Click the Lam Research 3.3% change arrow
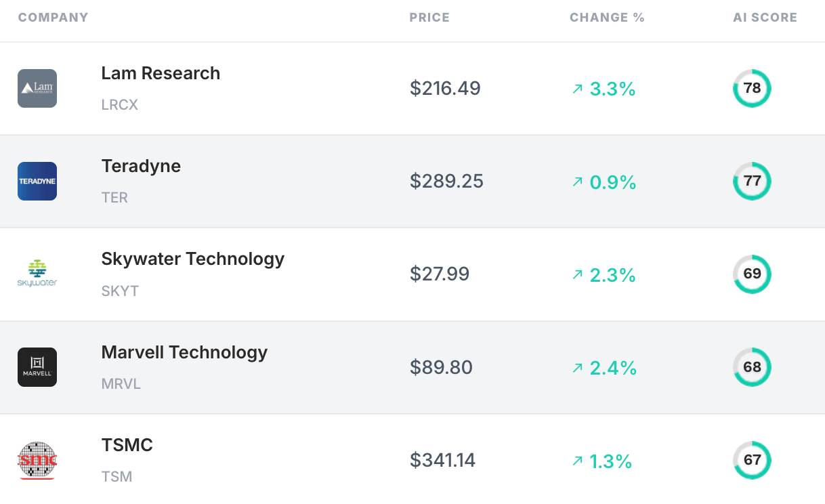 (577, 89)
